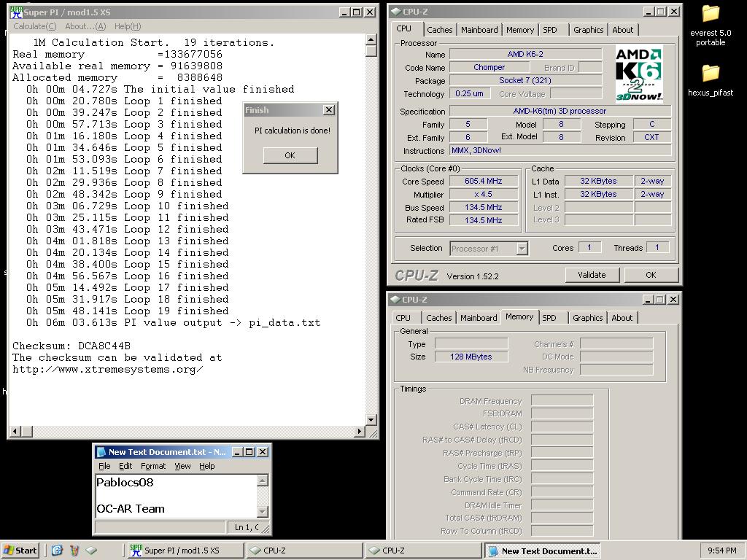The image size is (747, 560).
Task: Switch to Caches tab in top CPU-Z
Action: pos(439,30)
